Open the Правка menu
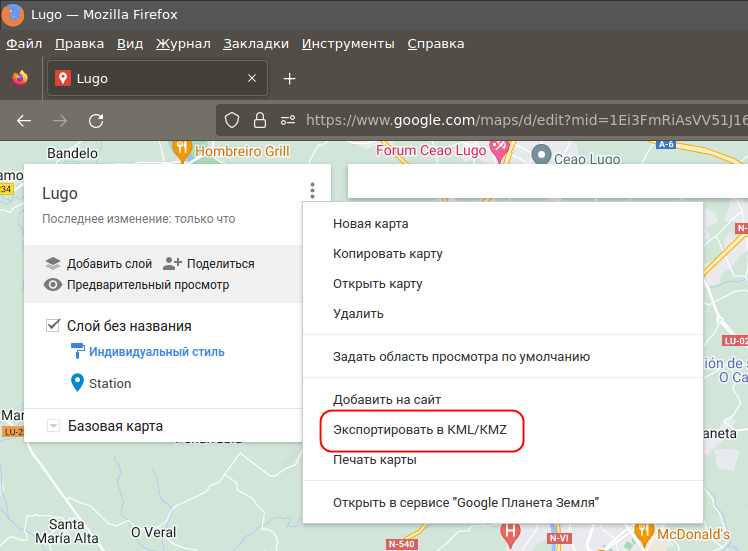 [x=79, y=44]
